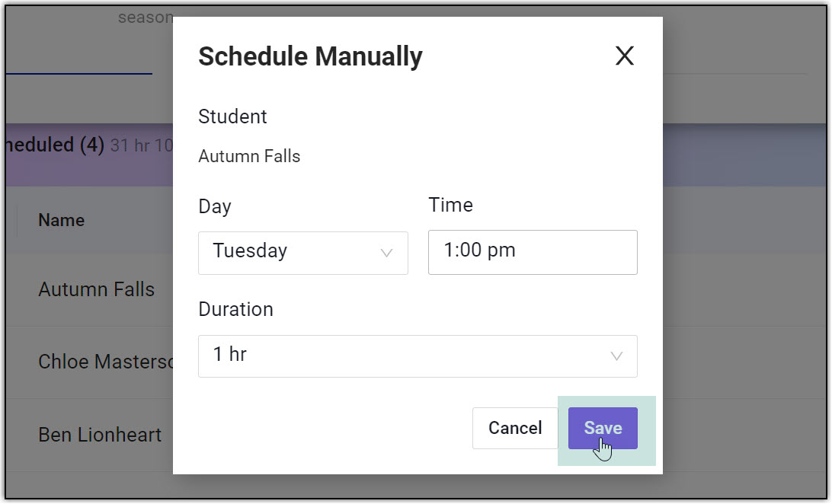Select the Ben Lionheart row
Screen dimensions: 832x504
[x=100, y=435]
